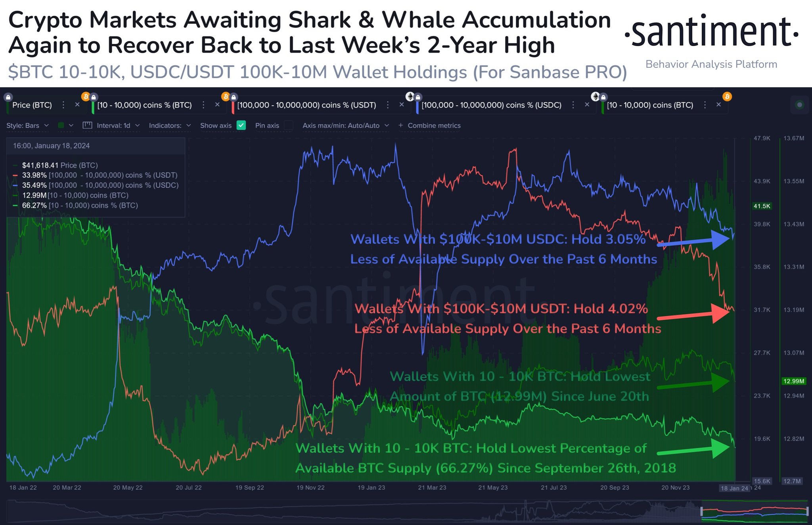
Task: Uncheck the Show axis checkbox
Action: (241, 125)
